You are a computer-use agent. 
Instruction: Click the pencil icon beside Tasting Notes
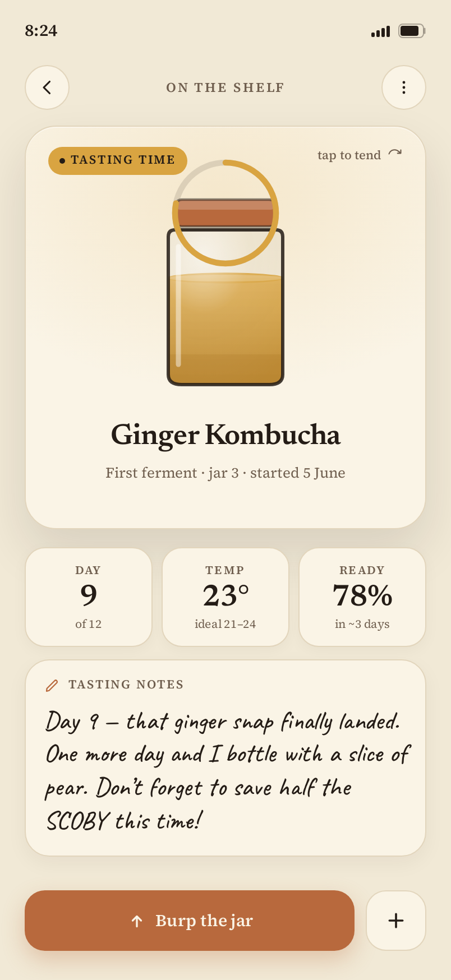(52, 685)
